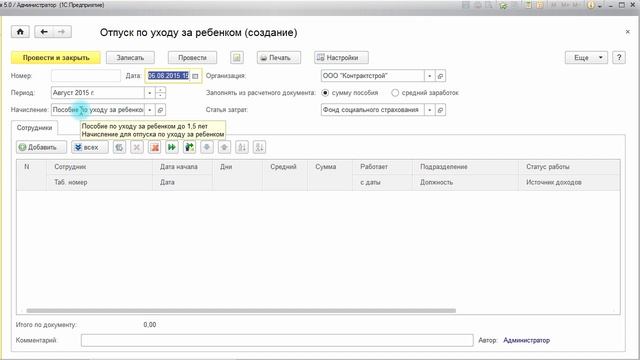Viewport: 640px width, 360px height.
Task: Select the сумму пособия radio option
Action: click(325, 93)
